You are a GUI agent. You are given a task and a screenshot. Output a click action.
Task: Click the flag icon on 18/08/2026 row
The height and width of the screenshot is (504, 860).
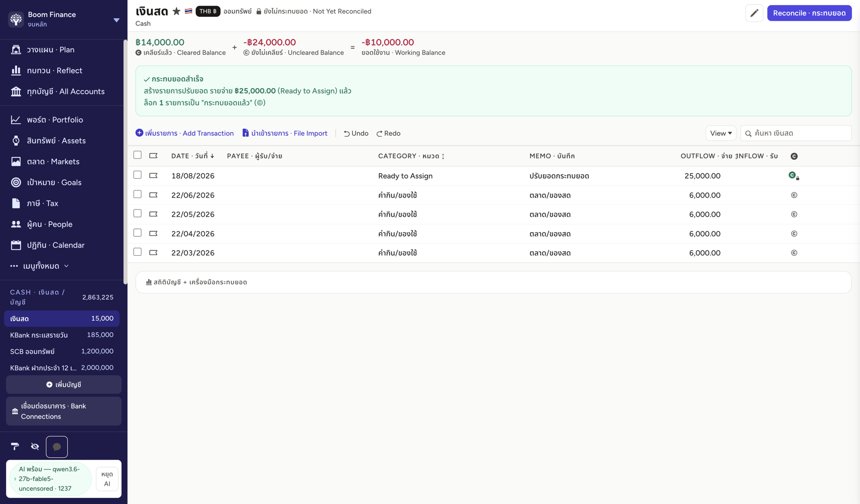coord(153,176)
